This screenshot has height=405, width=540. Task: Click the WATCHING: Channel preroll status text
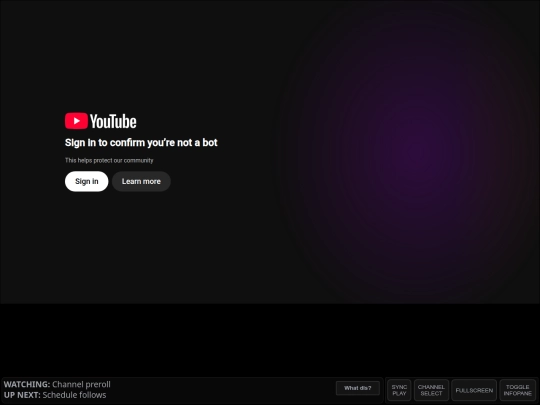(57, 384)
